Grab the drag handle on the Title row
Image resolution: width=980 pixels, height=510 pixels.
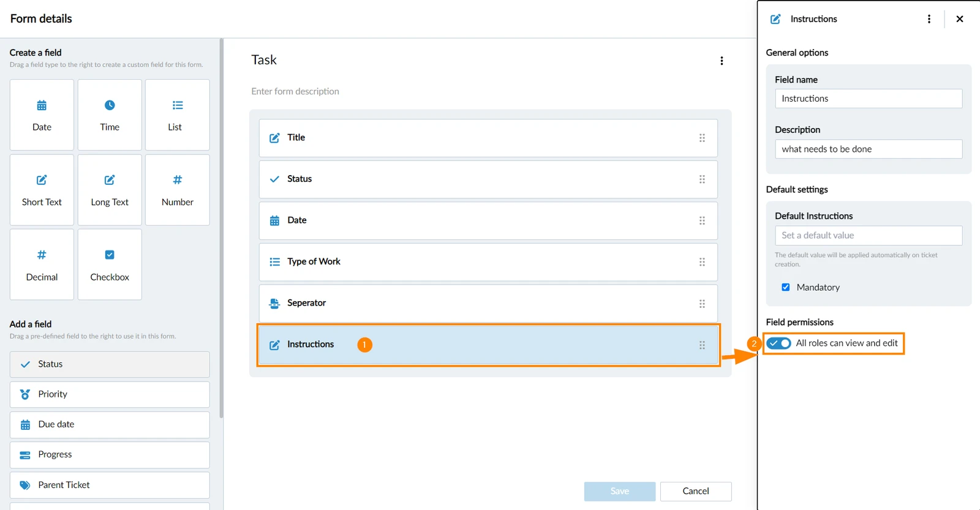pos(702,138)
